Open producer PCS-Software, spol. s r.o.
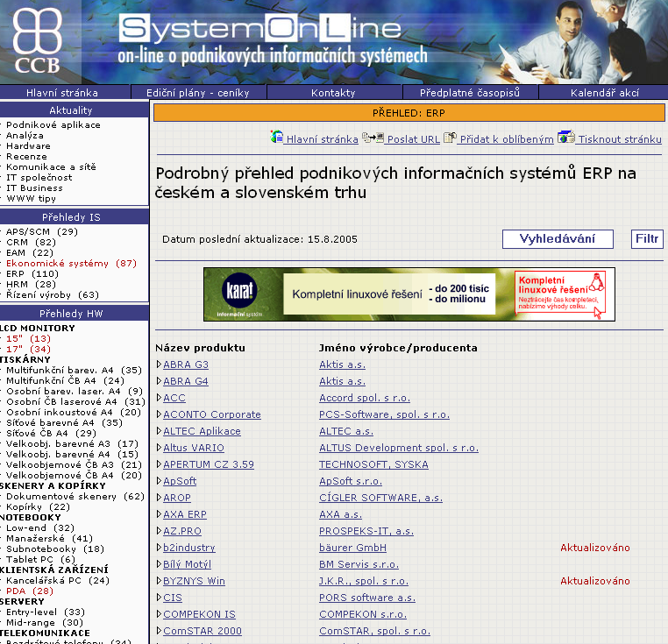 click(x=384, y=414)
